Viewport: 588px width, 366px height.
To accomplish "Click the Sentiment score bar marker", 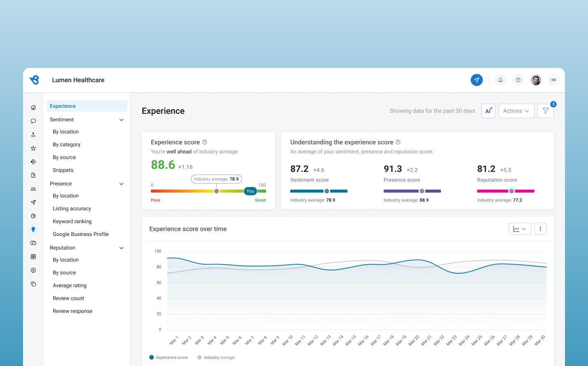I will [x=327, y=191].
